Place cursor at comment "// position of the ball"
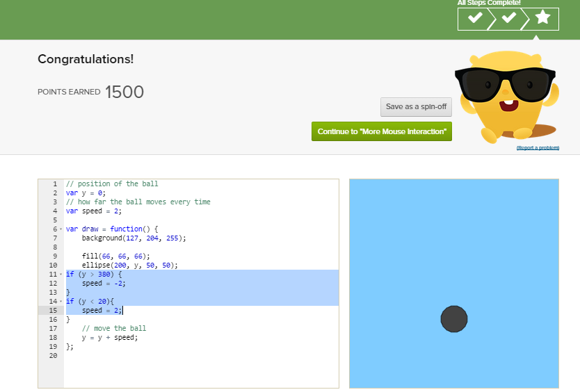 (x=112, y=183)
